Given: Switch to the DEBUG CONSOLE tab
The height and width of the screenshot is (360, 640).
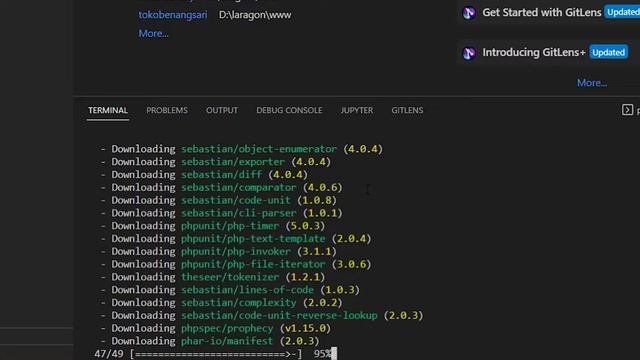Looking at the screenshot, I should pyautogui.click(x=289, y=110).
